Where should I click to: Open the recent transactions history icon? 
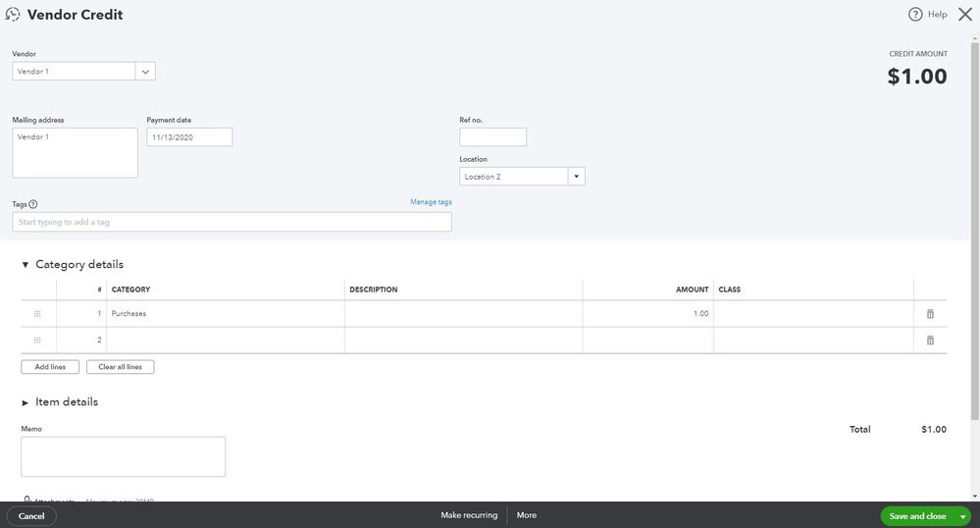(x=13, y=15)
